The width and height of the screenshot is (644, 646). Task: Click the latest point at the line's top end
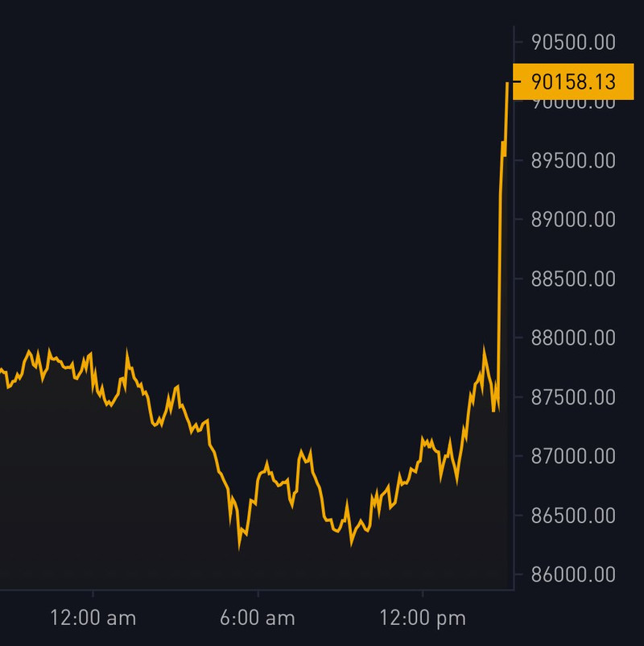[507, 83]
